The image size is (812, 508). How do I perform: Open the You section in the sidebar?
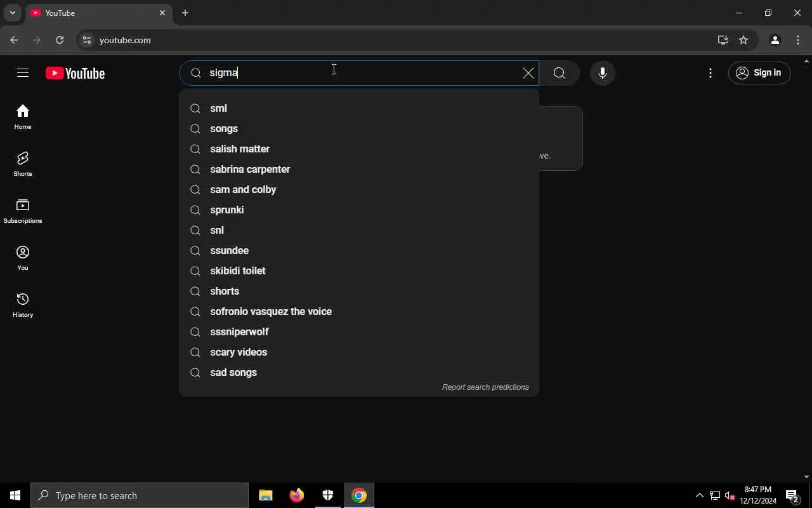[23, 258]
